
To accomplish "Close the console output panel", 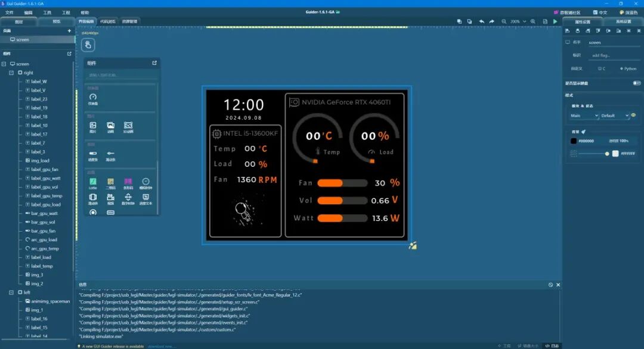I will pos(558,285).
